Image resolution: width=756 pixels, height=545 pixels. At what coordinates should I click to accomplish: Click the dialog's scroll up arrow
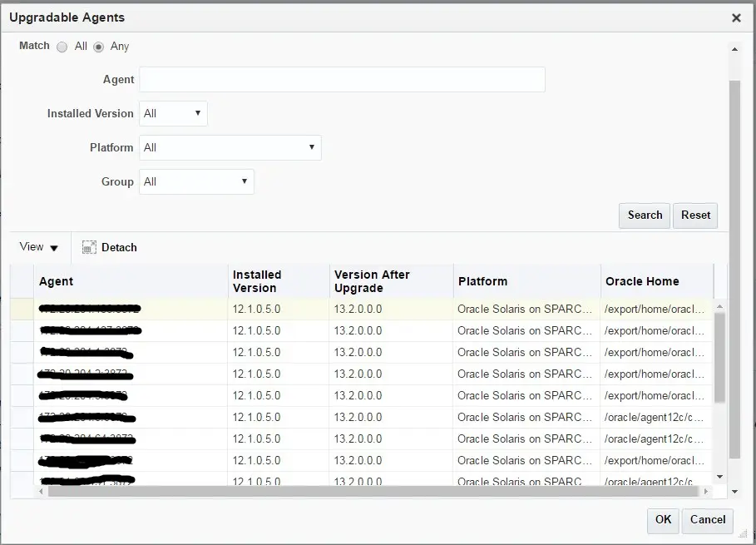click(734, 49)
